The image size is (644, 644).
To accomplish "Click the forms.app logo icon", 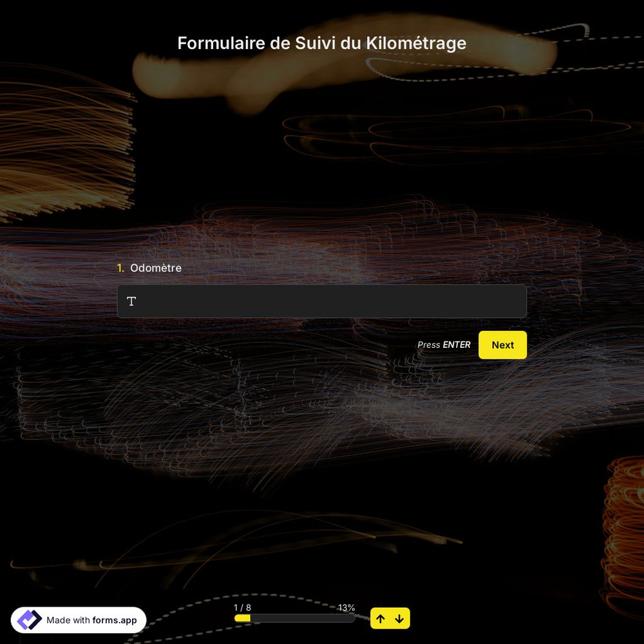I will 29,620.
